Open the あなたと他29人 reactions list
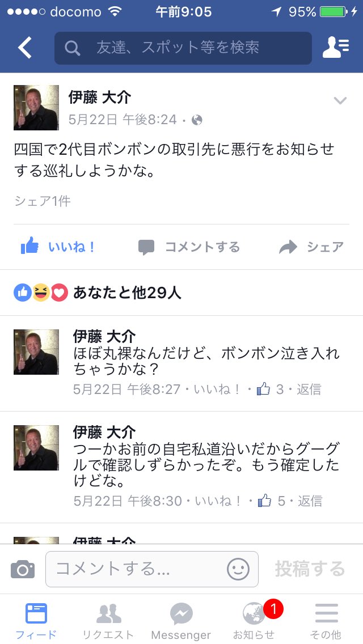 127,293
